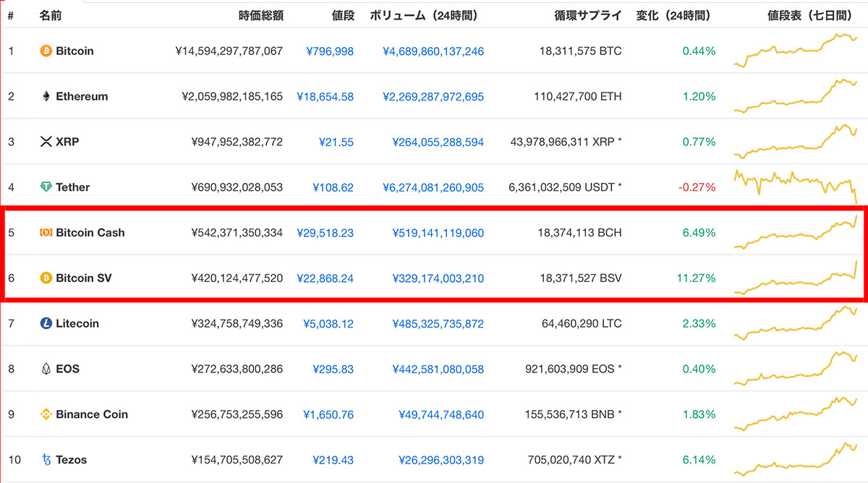Click Tether change -0.27%
This screenshot has height=483, width=868.
coord(697,187)
